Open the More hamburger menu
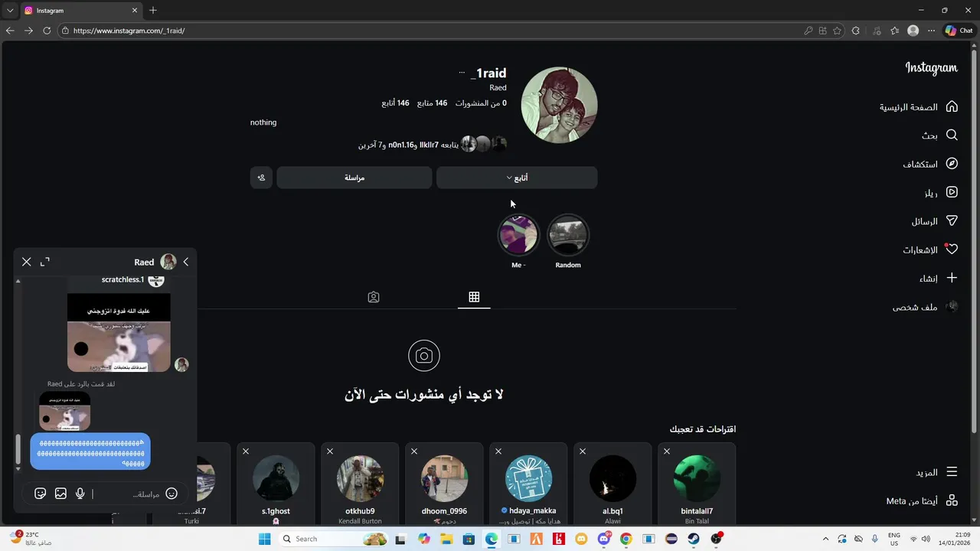This screenshot has height=551, width=980. coord(952,472)
